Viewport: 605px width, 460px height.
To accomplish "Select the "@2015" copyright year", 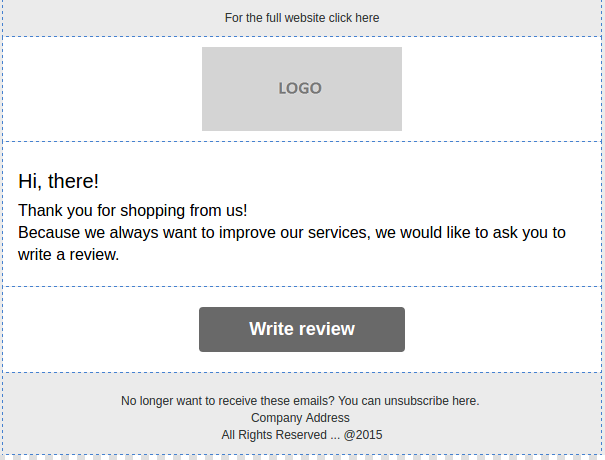I will [363, 435].
